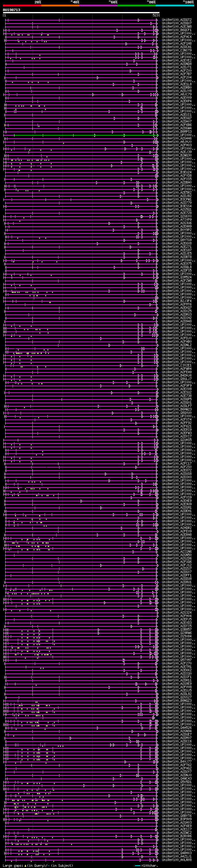
Task: Select the UniRef100_A8JC79 label
Action: [x=176, y=94]
